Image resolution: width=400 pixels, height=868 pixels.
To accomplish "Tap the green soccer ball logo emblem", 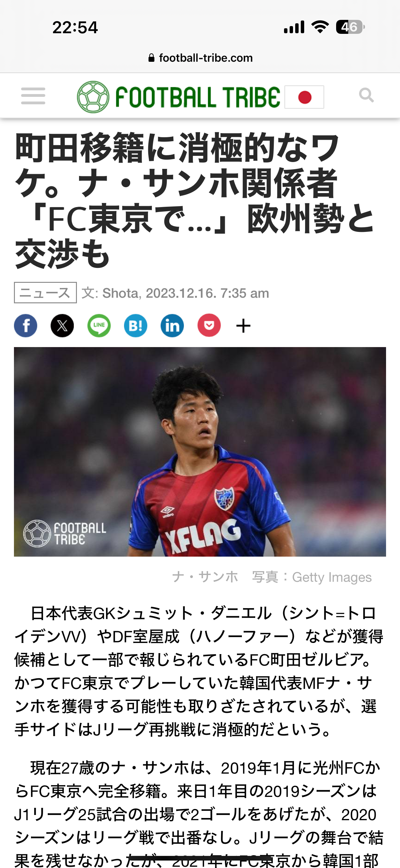I will (x=93, y=97).
